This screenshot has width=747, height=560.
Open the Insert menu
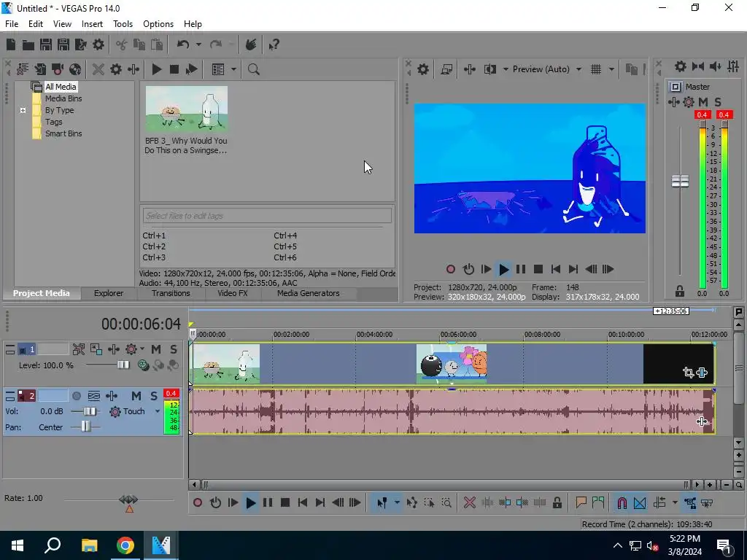[92, 24]
